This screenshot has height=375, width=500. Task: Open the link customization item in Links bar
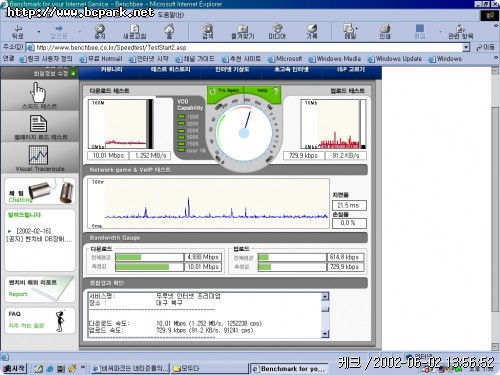46,59
